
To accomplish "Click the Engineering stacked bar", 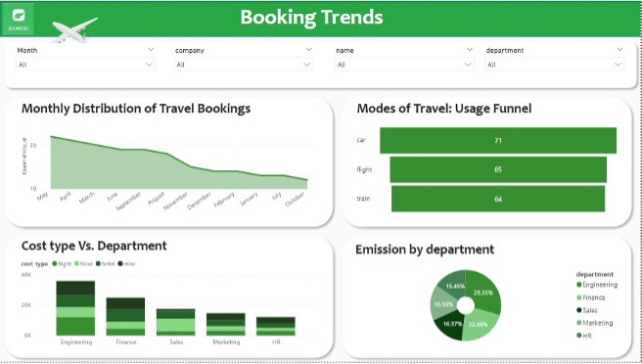I will coord(75,308).
